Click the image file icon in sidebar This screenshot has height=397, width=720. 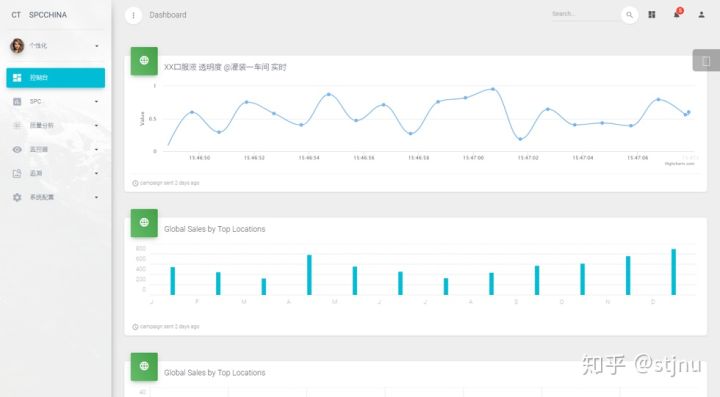[x=17, y=173]
